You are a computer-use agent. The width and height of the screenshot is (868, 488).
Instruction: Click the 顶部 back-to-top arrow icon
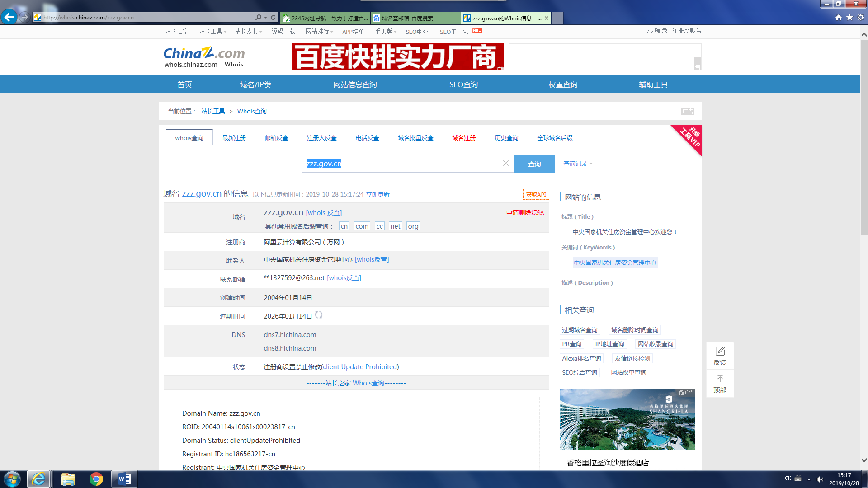(x=720, y=379)
